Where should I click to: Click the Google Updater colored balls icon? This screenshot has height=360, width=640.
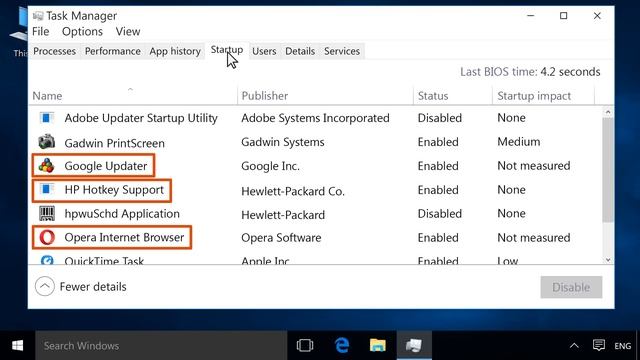(x=47, y=166)
